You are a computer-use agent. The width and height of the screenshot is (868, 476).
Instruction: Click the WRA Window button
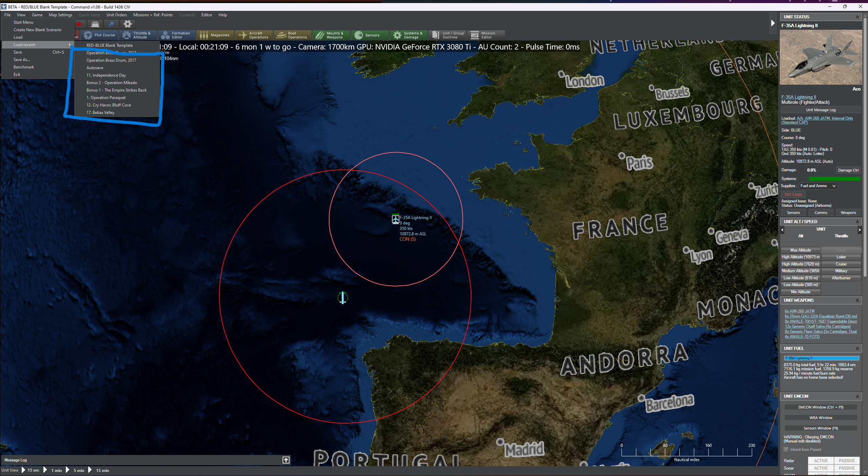point(821,418)
